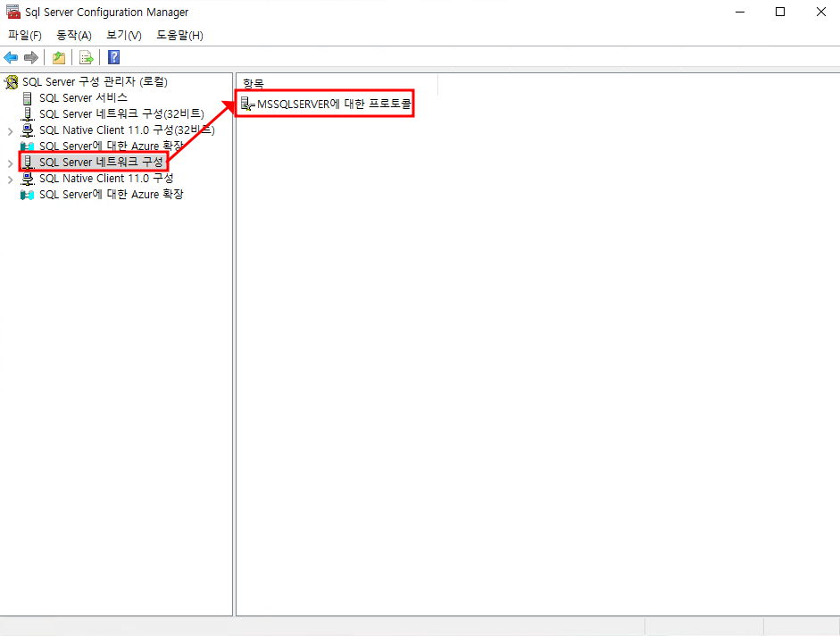Maximize the Configuration Manager window
Image resolution: width=840 pixels, height=636 pixels.
pos(780,12)
